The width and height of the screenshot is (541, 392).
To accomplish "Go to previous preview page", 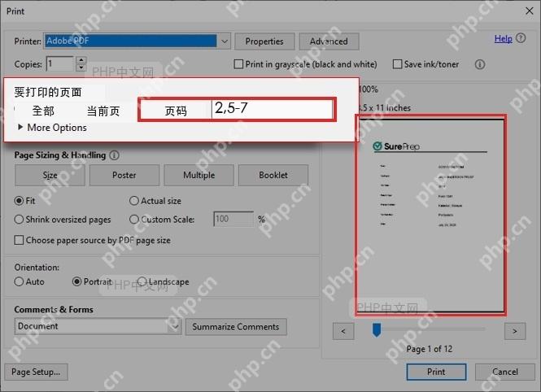I will tap(343, 331).
